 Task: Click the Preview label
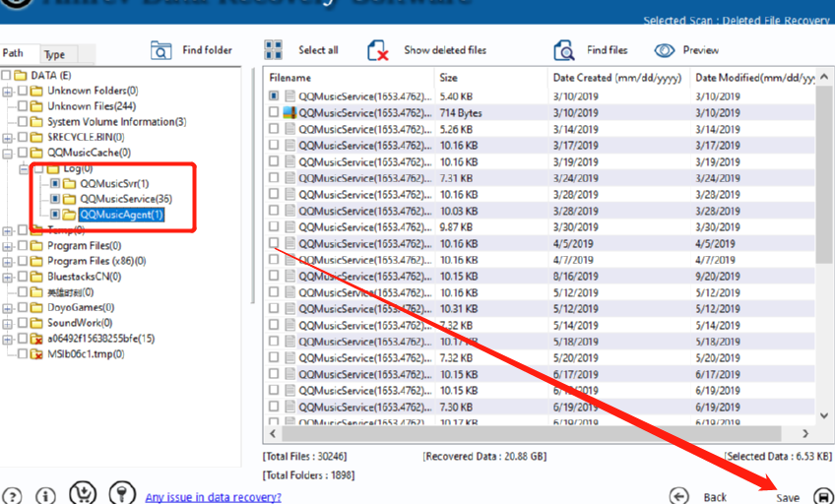click(x=701, y=50)
